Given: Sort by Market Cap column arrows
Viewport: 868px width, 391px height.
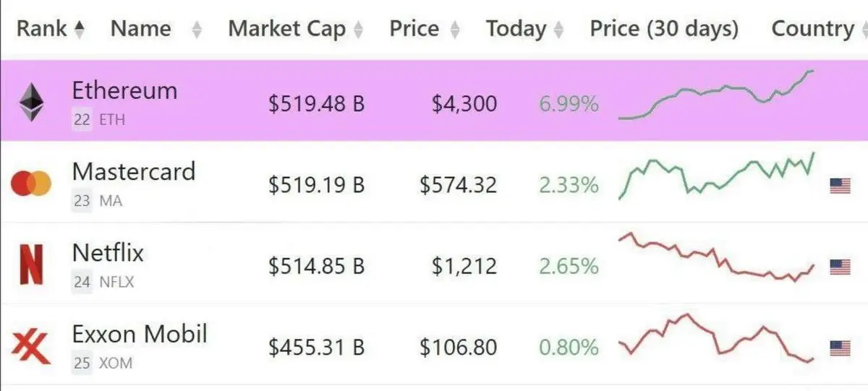Looking at the screenshot, I should tap(357, 30).
